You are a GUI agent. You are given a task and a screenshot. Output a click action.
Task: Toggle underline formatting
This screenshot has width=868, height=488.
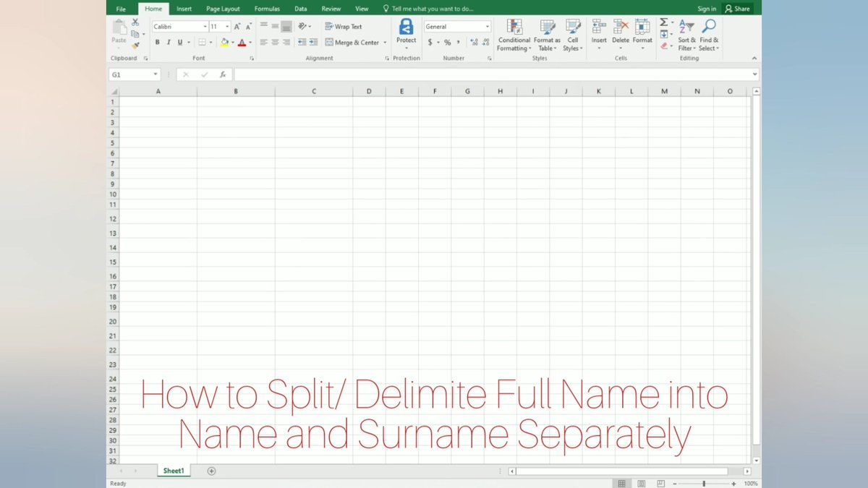coord(180,43)
